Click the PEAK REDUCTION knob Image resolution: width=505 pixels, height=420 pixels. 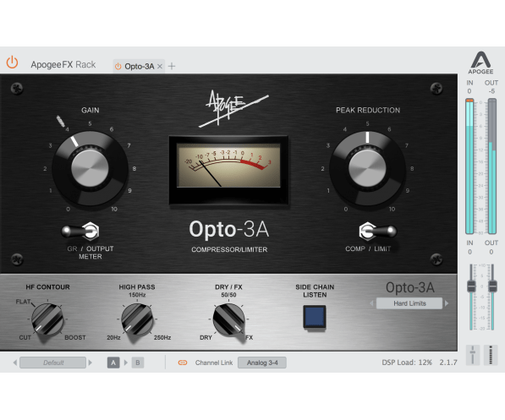[367, 168]
